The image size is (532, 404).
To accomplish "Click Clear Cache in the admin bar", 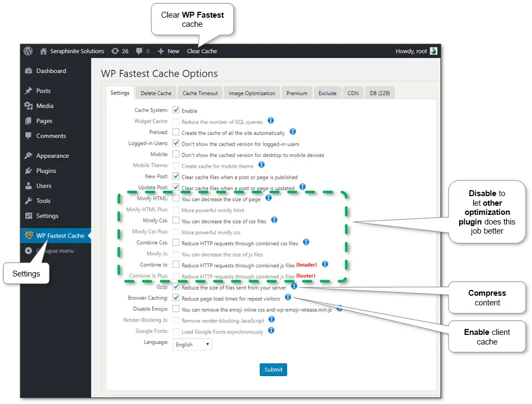I will (x=202, y=51).
